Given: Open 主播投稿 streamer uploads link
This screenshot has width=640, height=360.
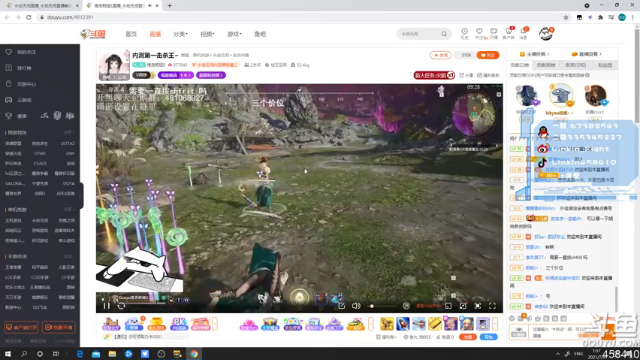Looking at the screenshot, I should point(534,54).
